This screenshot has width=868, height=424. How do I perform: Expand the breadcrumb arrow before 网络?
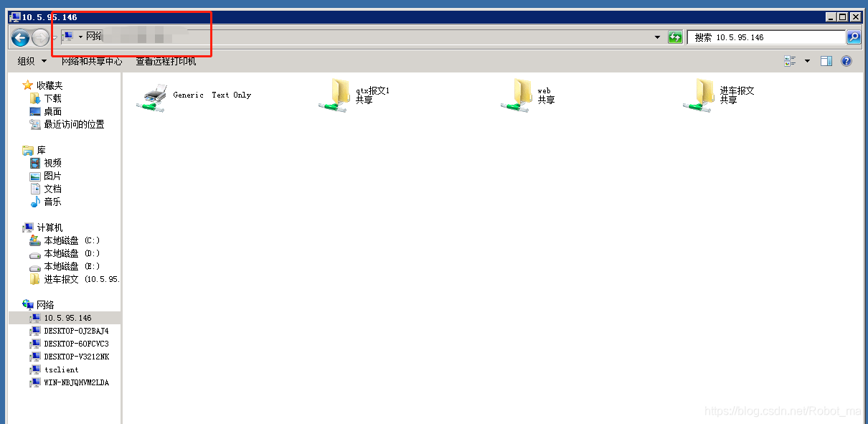pos(80,37)
